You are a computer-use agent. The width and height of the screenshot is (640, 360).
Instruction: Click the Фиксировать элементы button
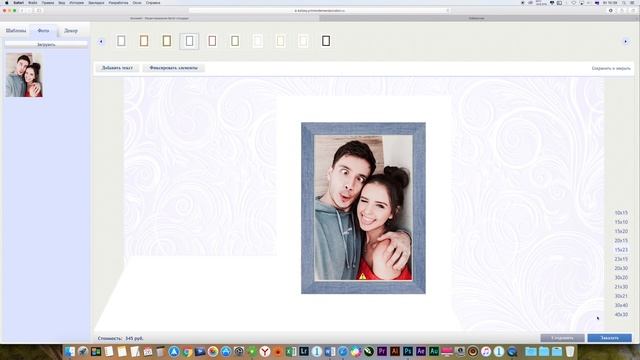[x=173, y=68]
